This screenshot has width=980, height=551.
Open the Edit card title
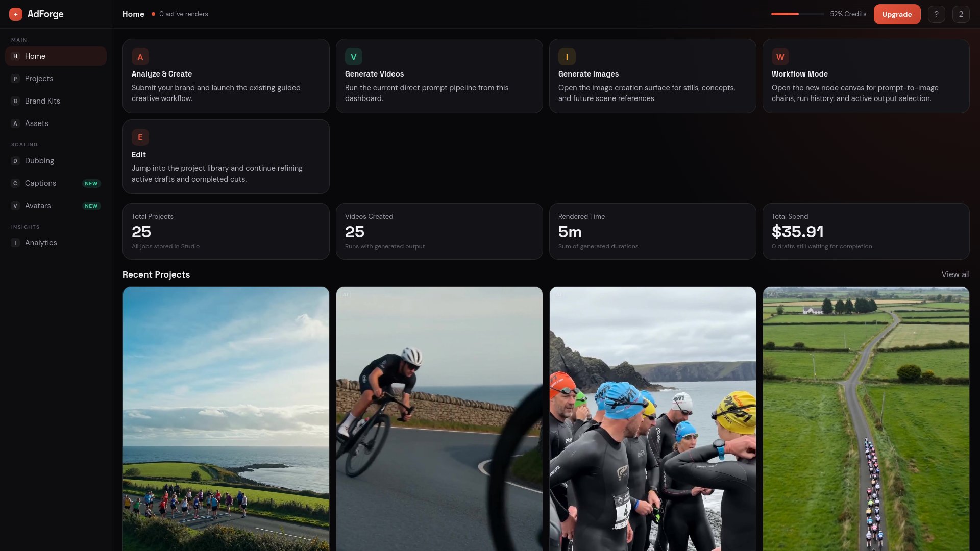[x=139, y=155]
